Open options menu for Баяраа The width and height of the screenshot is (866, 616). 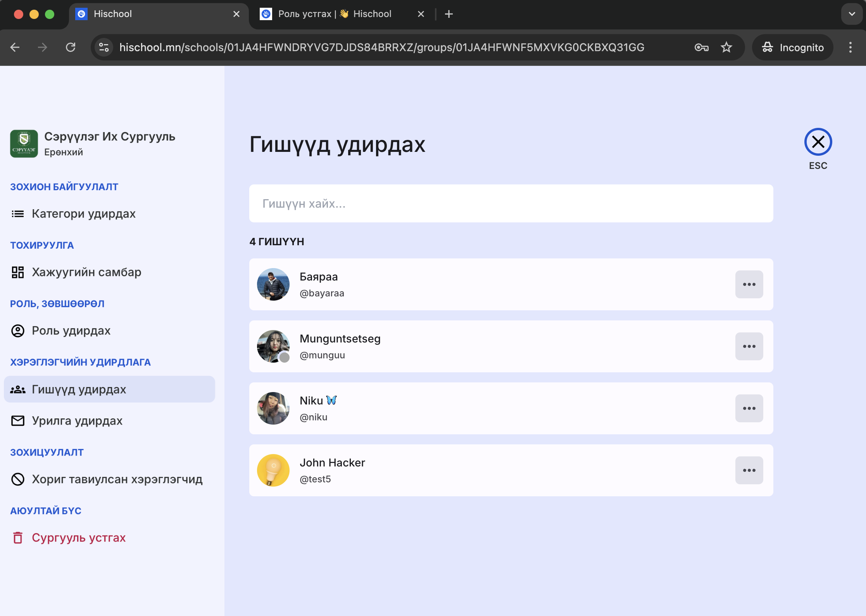[749, 284]
